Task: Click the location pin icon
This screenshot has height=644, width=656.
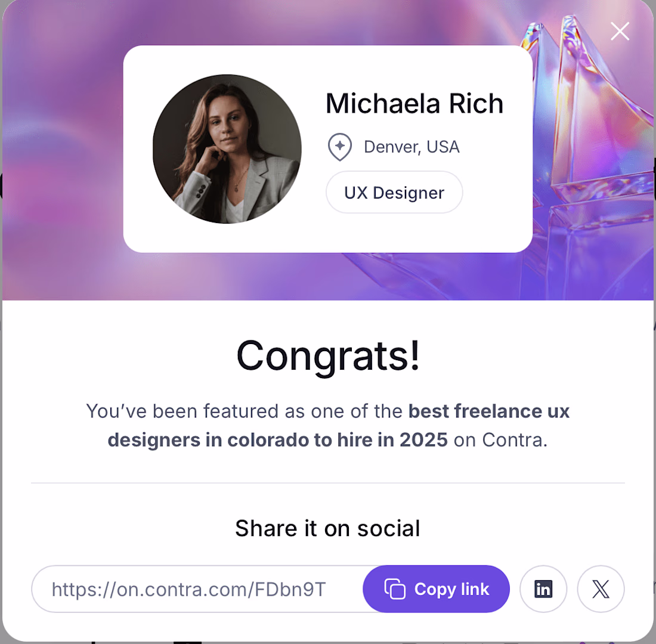Action: pos(339,147)
